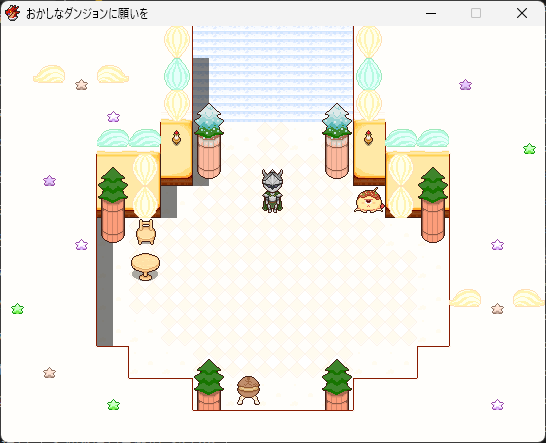Click the armored knight player character

click(x=272, y=191)
